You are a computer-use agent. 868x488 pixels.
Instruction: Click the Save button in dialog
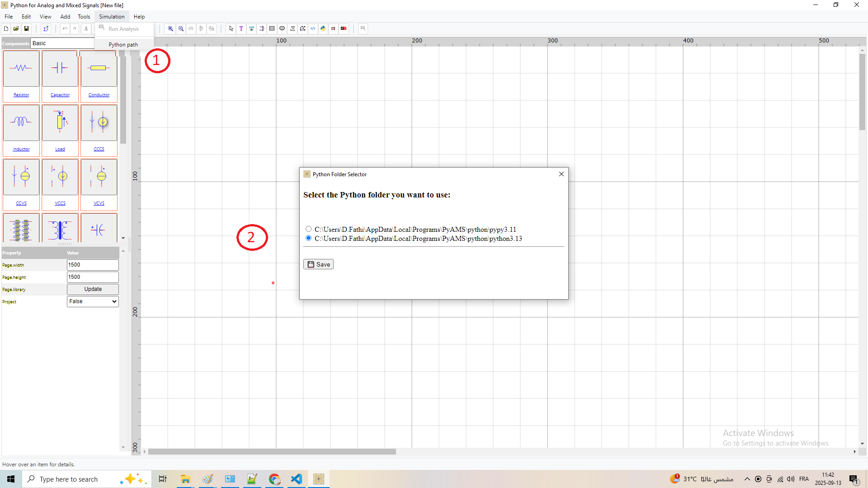pos(318,264)
